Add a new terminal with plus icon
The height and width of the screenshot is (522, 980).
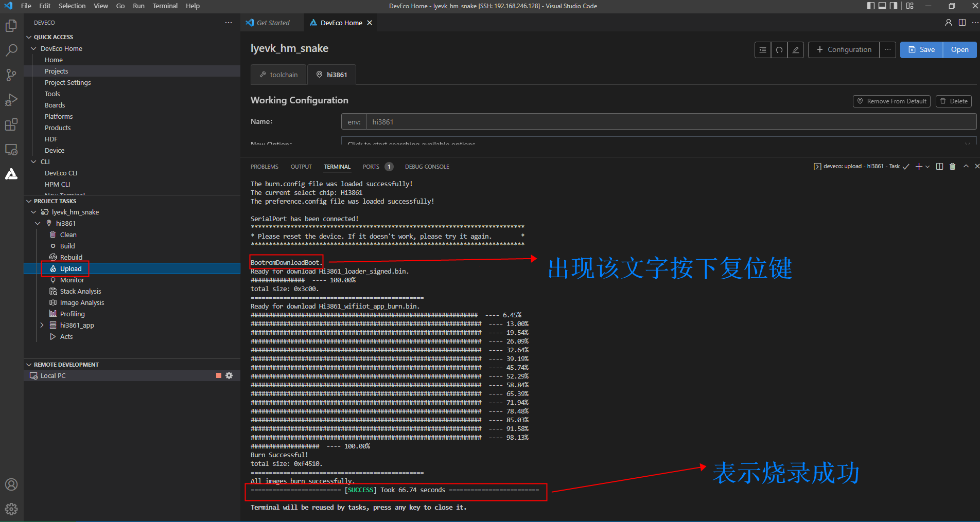point(919,166)
